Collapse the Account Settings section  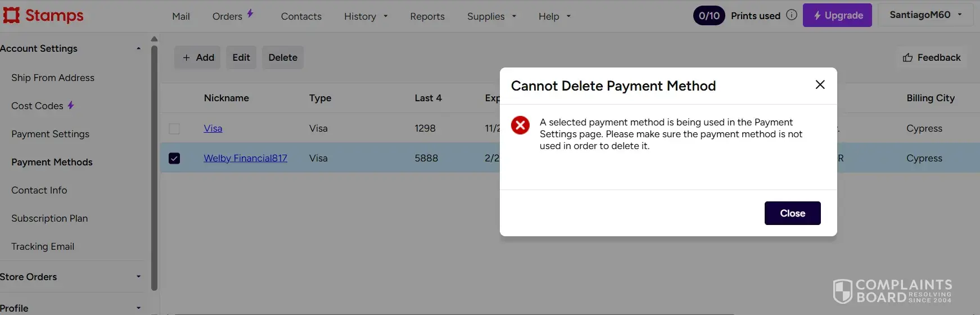click(138, 48)
